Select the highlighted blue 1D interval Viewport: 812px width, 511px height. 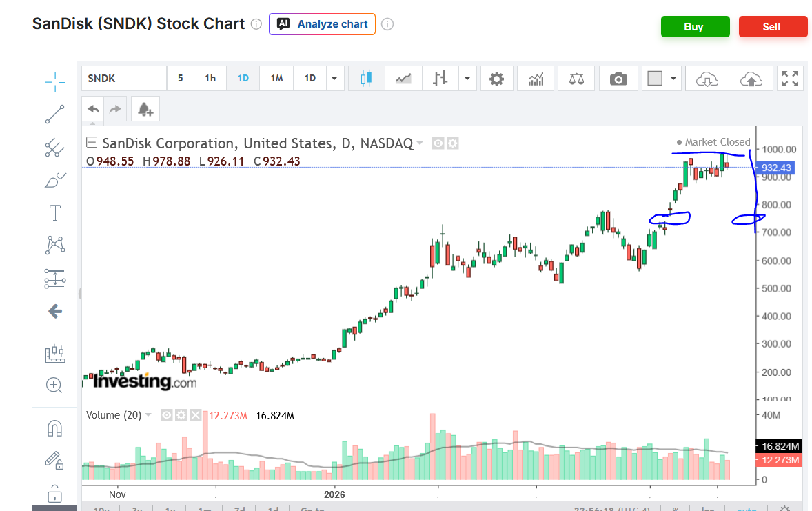coord(243,78)
